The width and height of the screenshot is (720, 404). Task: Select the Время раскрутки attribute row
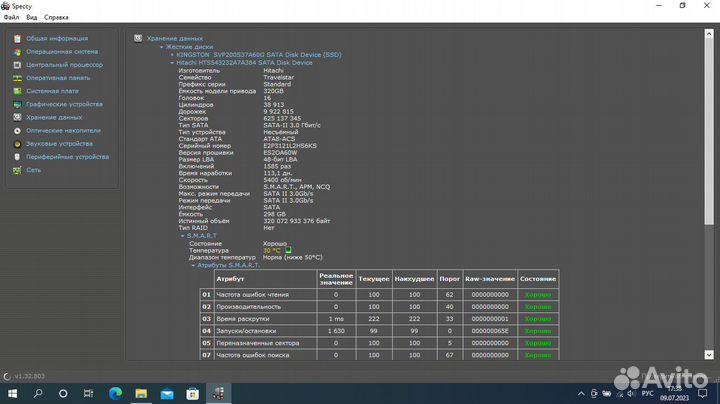coord(379,319)
